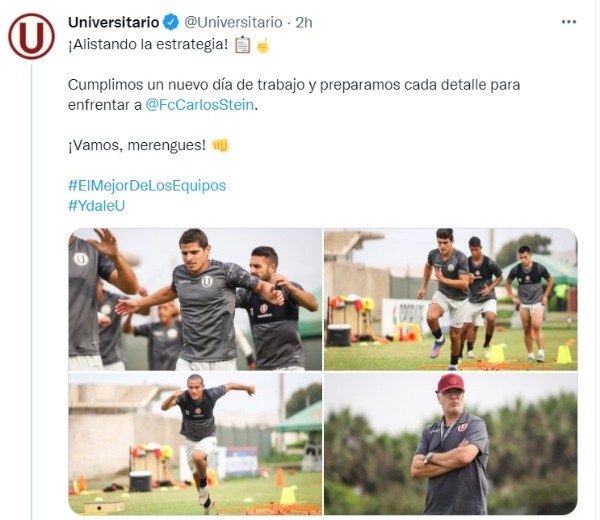Open photo of player sprinting alone

[195, 444]
